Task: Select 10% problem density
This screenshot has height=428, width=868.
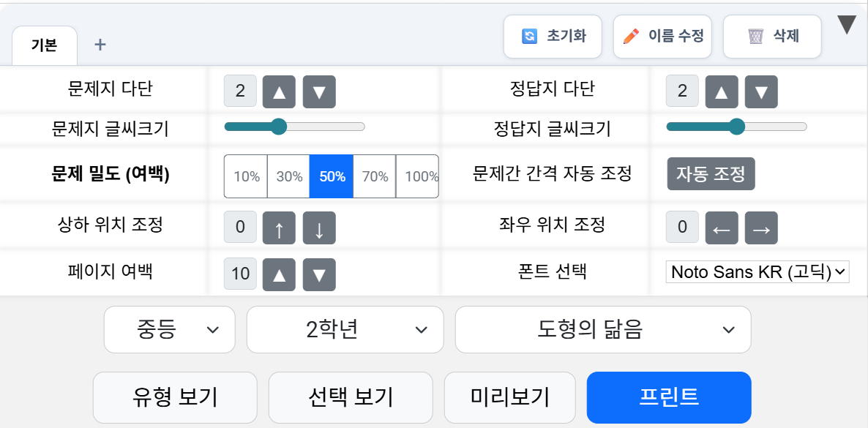Action: pos(245,176)
